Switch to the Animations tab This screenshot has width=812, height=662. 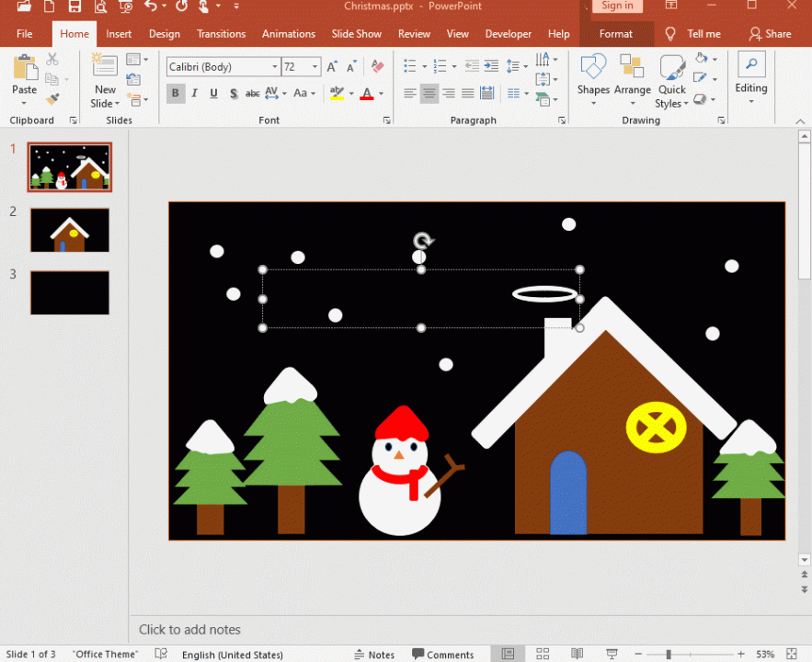click(x=289, y=34)
